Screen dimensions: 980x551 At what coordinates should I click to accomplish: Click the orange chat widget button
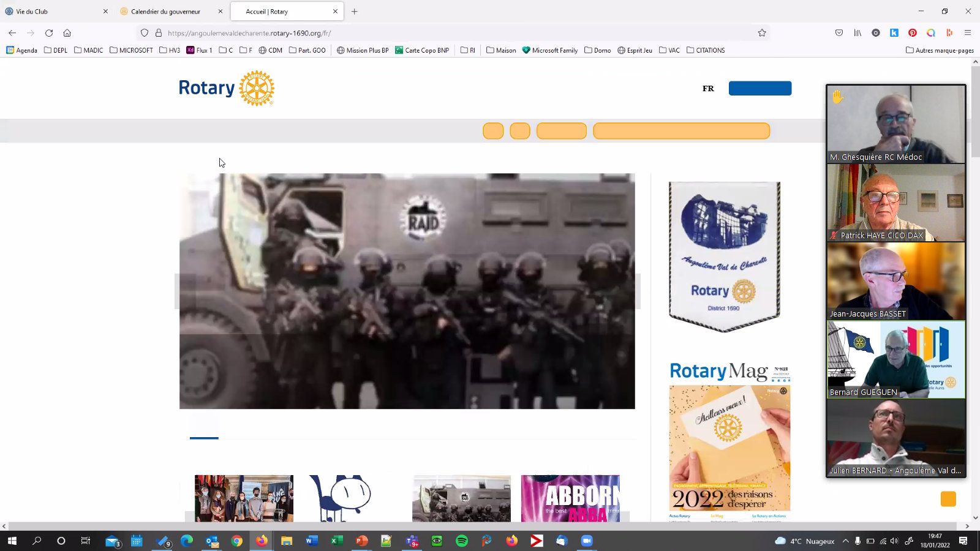coord(948,499)
